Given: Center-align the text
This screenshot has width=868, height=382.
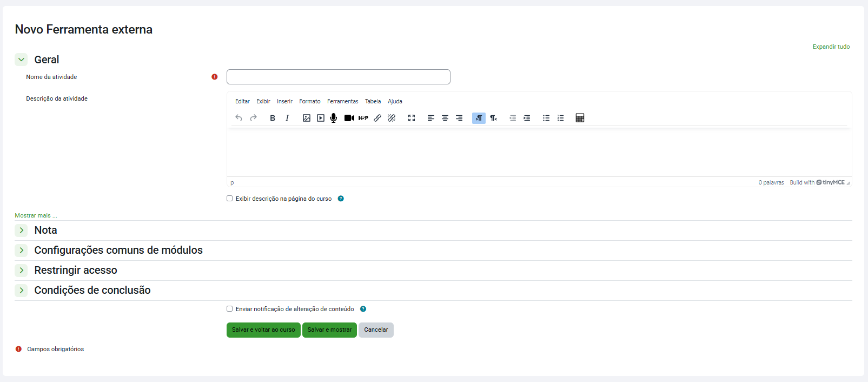Looking at the screenshot, I should tap(445, 118).
